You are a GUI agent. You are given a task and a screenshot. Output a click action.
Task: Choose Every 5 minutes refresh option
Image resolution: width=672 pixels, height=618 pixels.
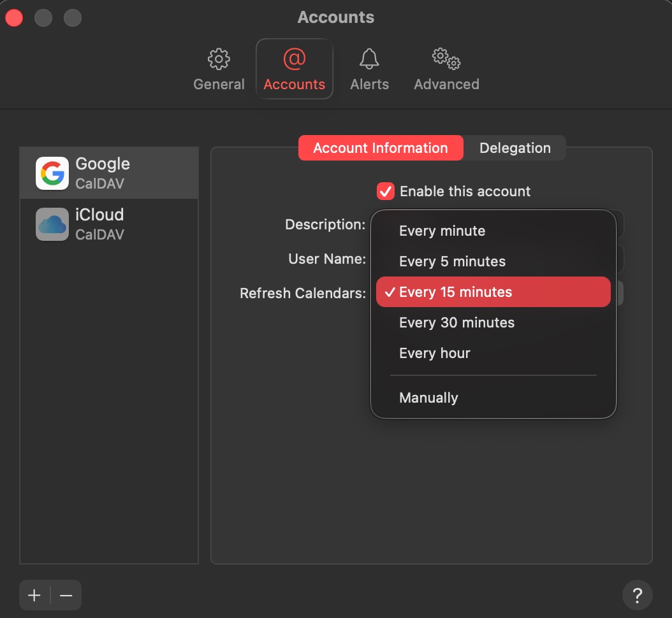point(452,261)
